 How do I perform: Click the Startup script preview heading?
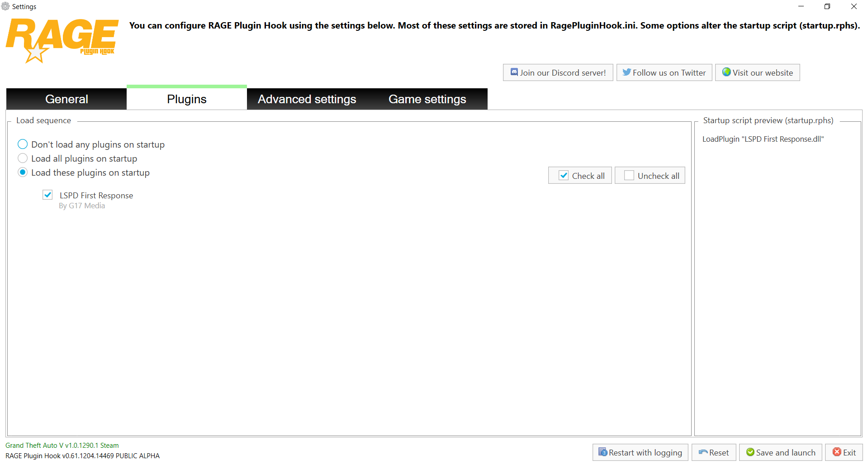point(768,120)
